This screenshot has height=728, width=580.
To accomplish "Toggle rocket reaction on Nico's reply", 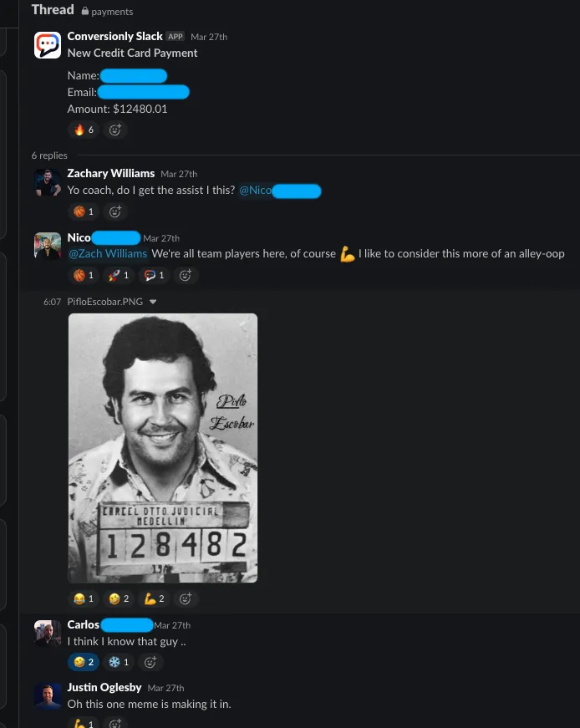I will (120, 275).
